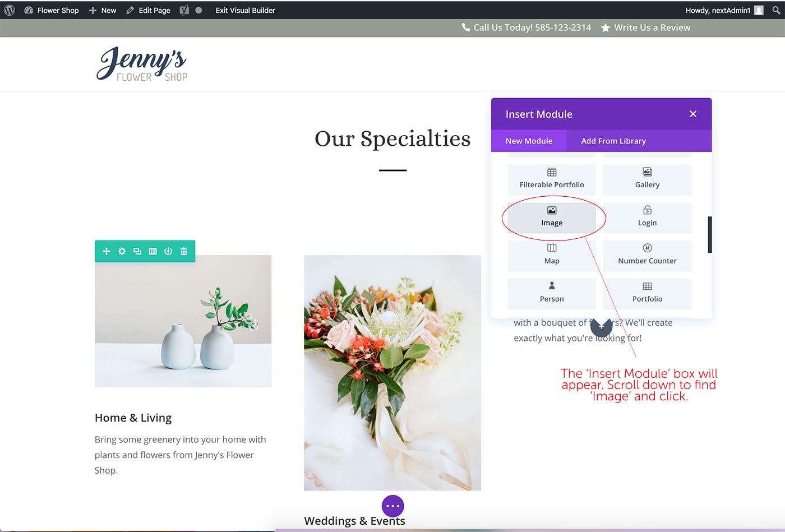Click the bouquet photo thumbnail
The image size is (785, 532).
[x=392, y=373]
